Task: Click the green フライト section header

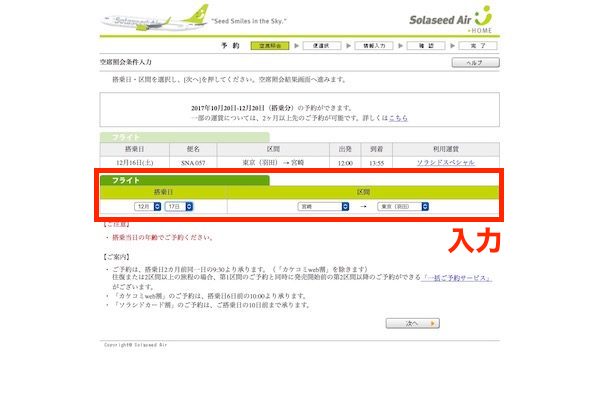Action: pos(185,180)
